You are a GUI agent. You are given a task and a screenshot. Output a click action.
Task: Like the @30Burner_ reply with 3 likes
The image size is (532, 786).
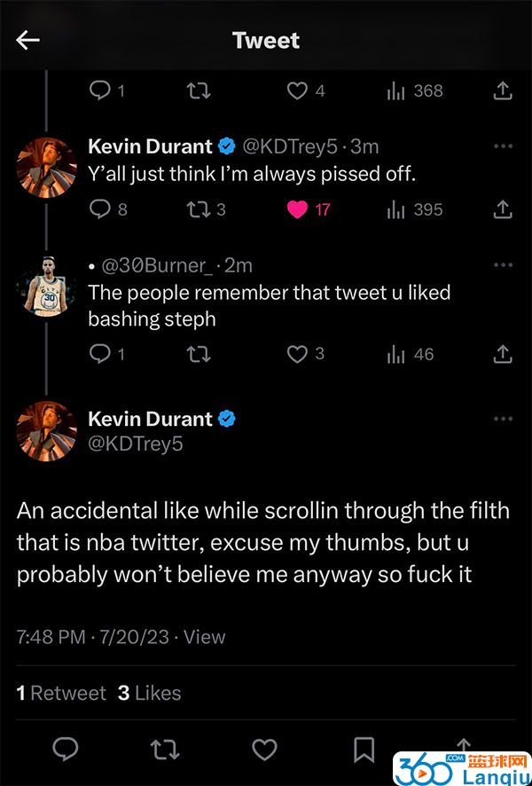pyautogui.click(x=297, y=354)
